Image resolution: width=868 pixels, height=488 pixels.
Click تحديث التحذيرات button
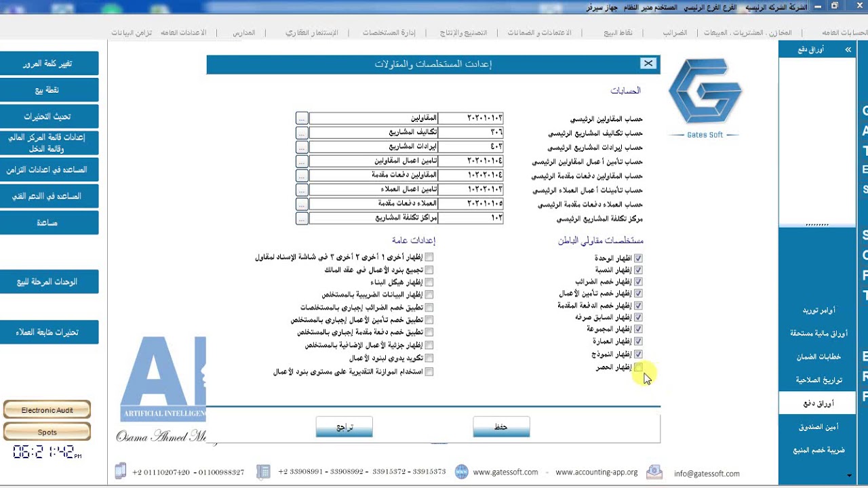(48, 116)
